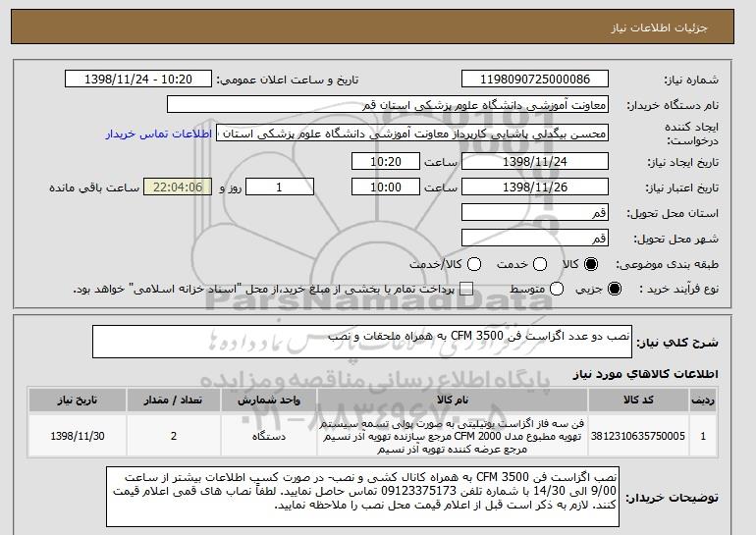Click the تاریخ نیاز column header
Image resolution: width=756 pixels, height=535 pixels.
(x=78, y=401)
